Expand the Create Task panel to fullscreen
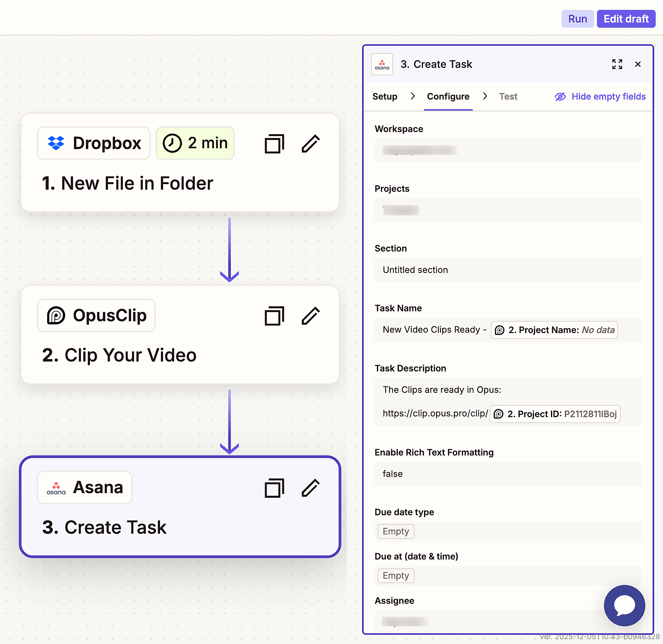Screen dimensions: 663x644 (617, 64)
